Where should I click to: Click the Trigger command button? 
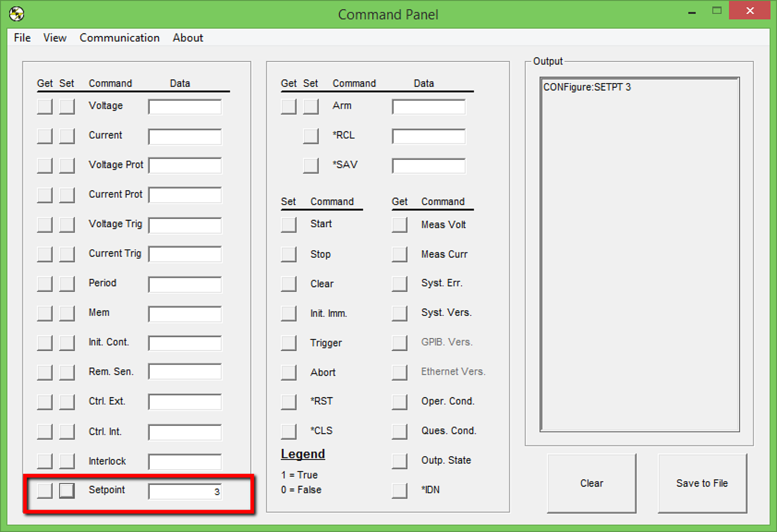[x=289, y=343]
